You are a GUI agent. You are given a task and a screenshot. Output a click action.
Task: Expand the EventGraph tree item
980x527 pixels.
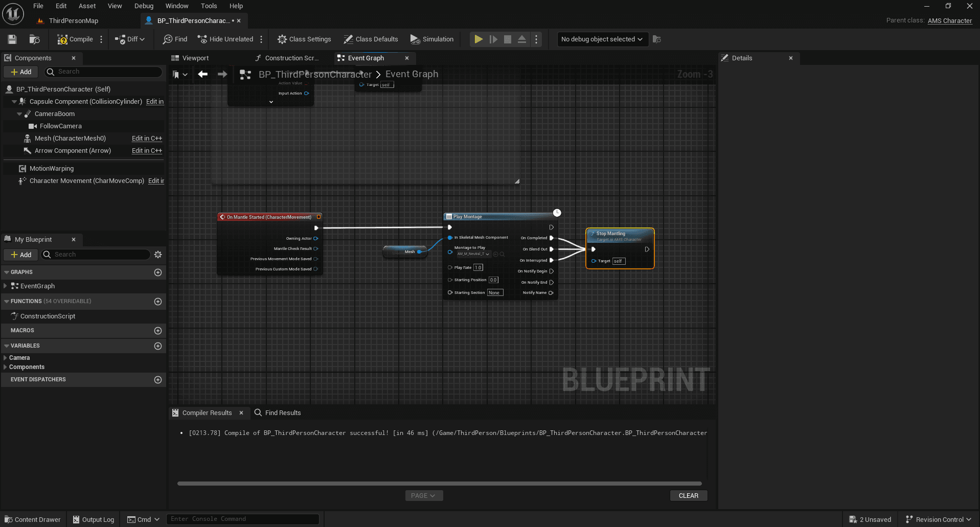5,286
